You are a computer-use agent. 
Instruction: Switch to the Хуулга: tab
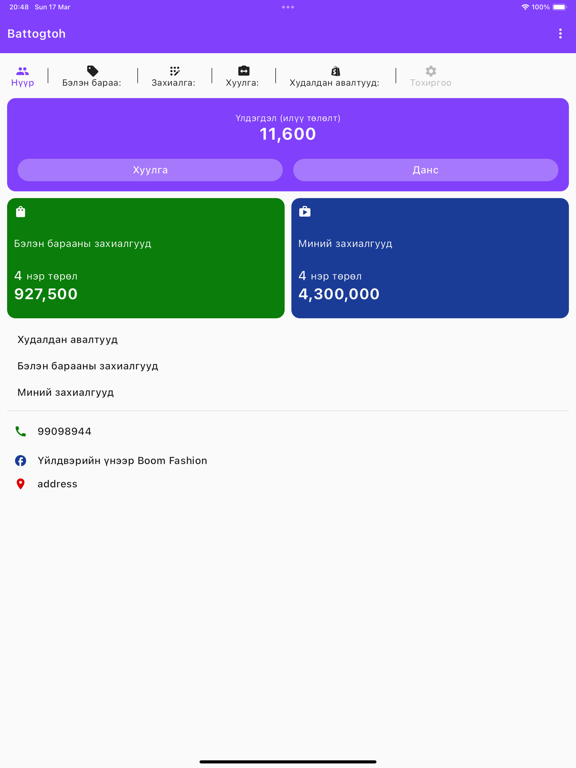[x=242, y=83]
